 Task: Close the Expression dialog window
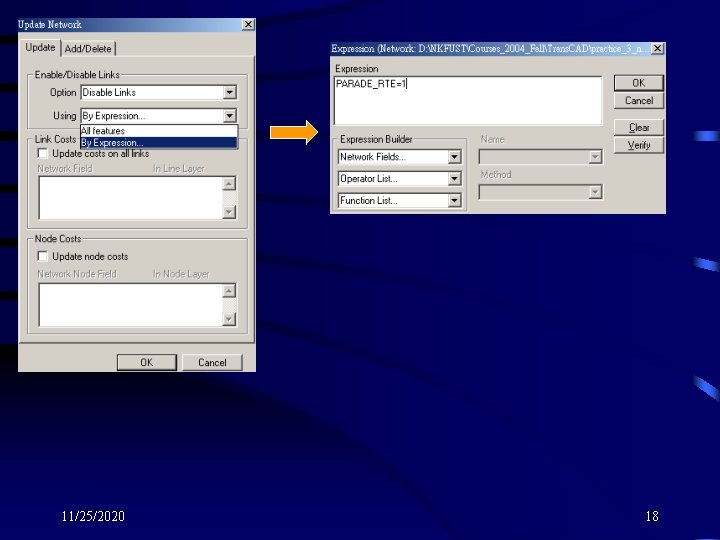[658, 48]
